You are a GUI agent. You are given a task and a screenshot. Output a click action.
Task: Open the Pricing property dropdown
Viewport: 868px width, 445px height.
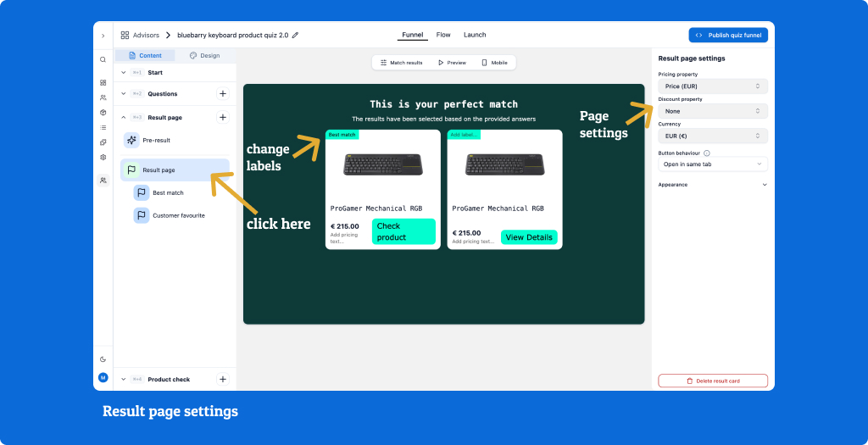point(712,86)
